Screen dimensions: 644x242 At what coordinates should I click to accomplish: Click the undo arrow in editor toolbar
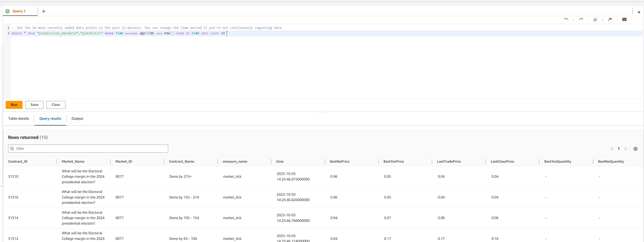(x=566, y=19)
